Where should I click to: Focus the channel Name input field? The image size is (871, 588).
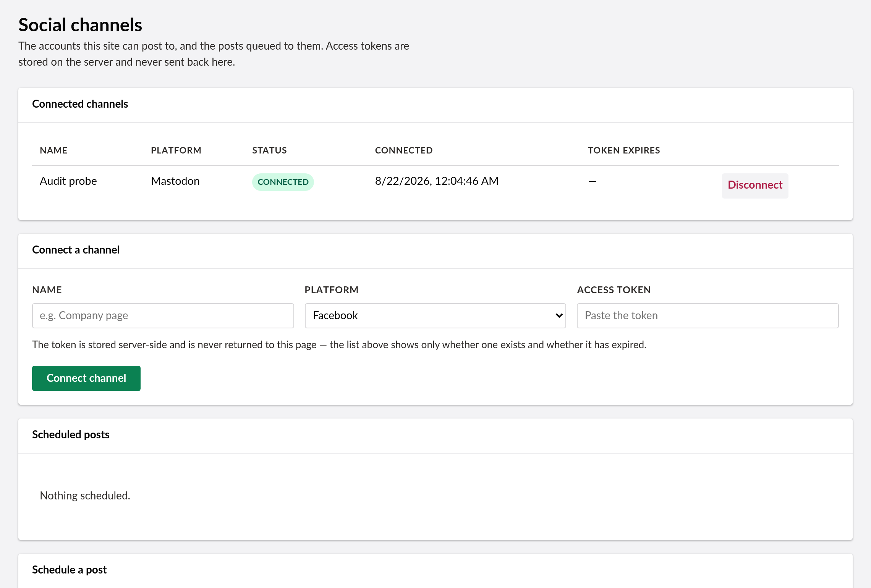point(163,315)
